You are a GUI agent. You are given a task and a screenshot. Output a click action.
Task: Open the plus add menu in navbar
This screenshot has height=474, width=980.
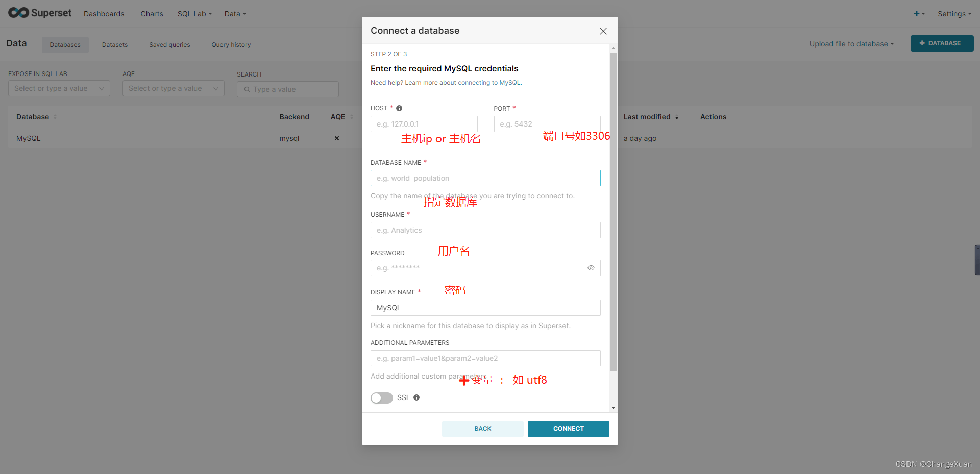click(x=919, y=14)
